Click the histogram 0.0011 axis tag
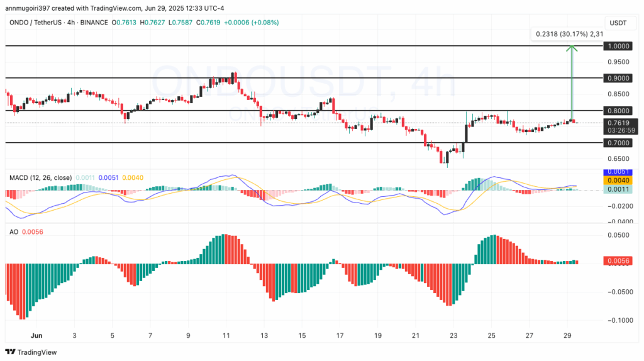644x361 pixels. [618, 189]
